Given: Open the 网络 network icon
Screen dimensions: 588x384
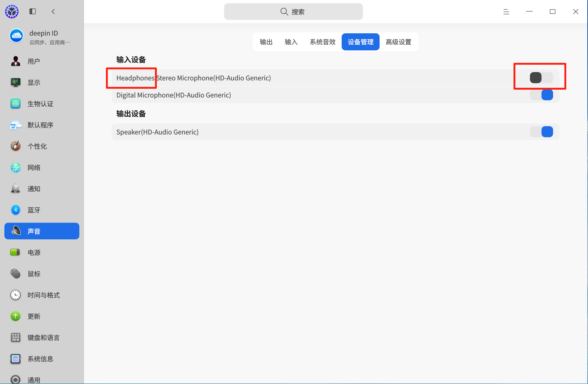Looking at the screenshot, I should pos(15,167).
